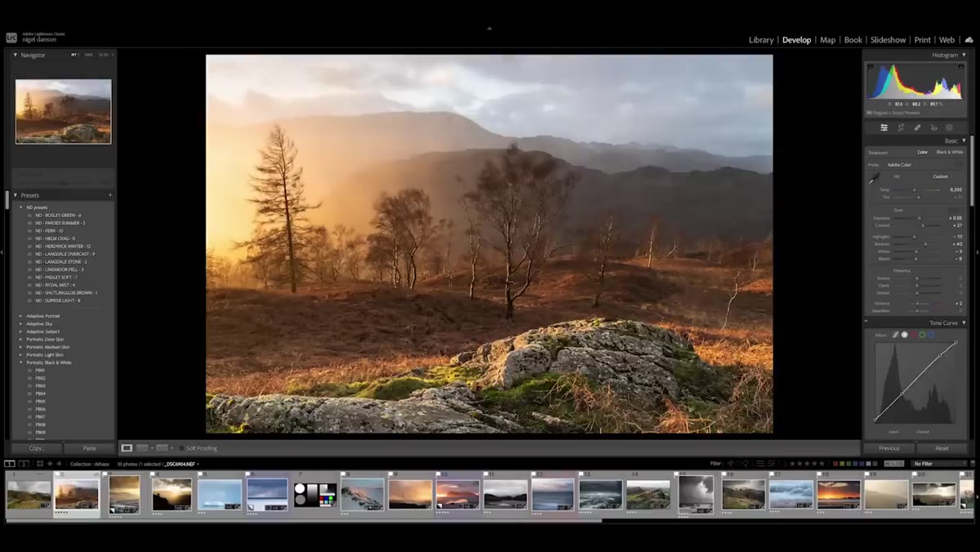The image size is (980, 552).
Task: Collapse the Presets panel
Action: pyautogui.click(x=15, y=195)
